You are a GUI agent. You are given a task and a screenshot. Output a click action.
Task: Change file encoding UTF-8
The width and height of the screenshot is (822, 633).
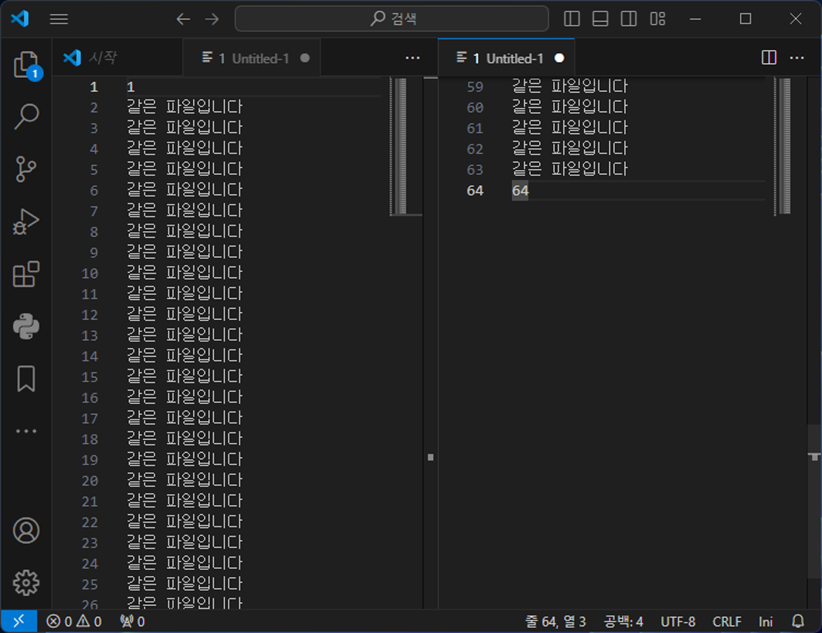[678, 621]
